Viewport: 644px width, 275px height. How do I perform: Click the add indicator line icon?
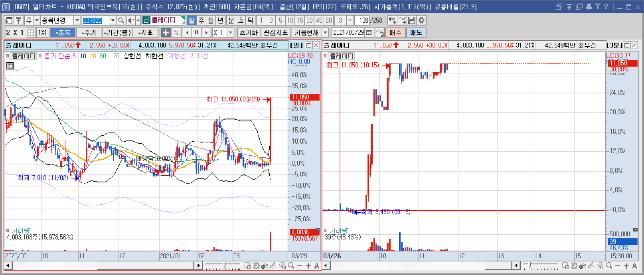click(402, 20)
